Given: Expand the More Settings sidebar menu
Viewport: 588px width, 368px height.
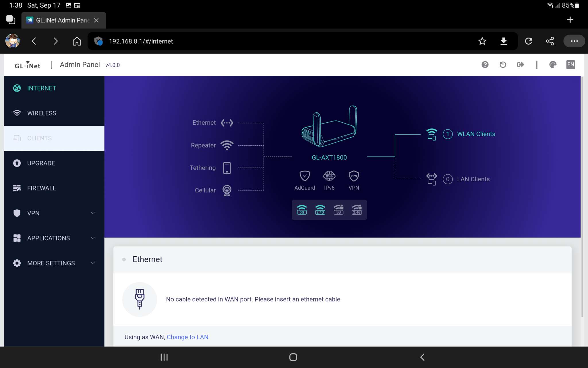Looking at the screenshot, I should (54, 263).
